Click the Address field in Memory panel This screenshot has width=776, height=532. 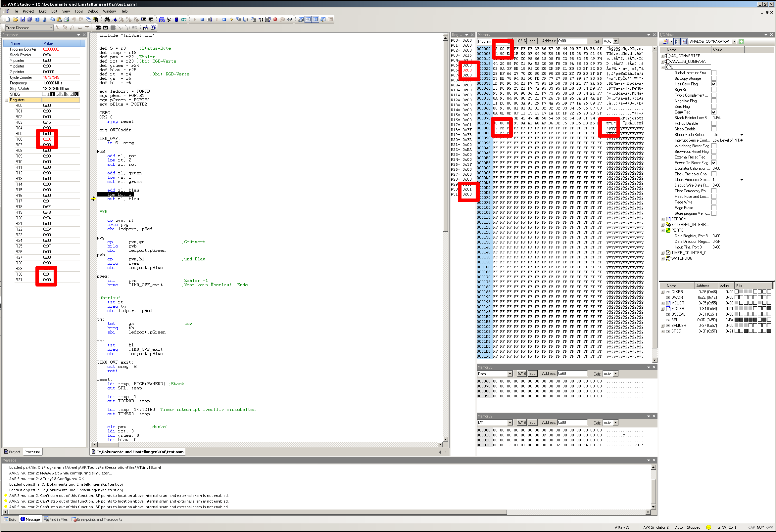[572, 41]
